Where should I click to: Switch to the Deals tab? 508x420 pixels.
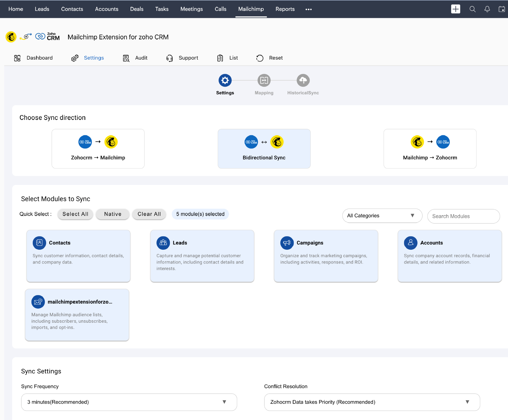tap(137, 9)
